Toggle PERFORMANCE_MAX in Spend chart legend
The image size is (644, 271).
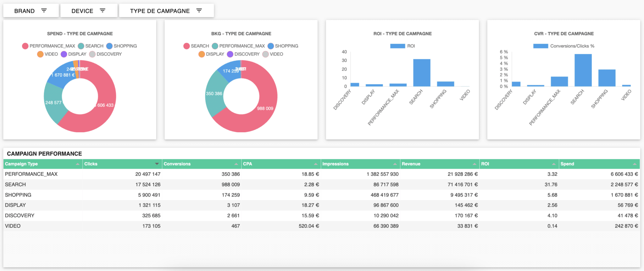coord(49,46)
